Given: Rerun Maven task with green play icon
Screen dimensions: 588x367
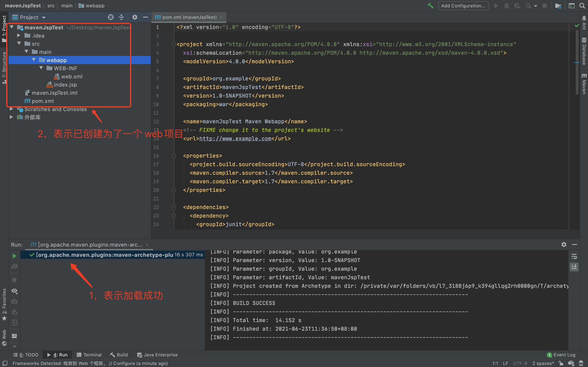Looking at the screenshot, I should click(x=14, y=256).
